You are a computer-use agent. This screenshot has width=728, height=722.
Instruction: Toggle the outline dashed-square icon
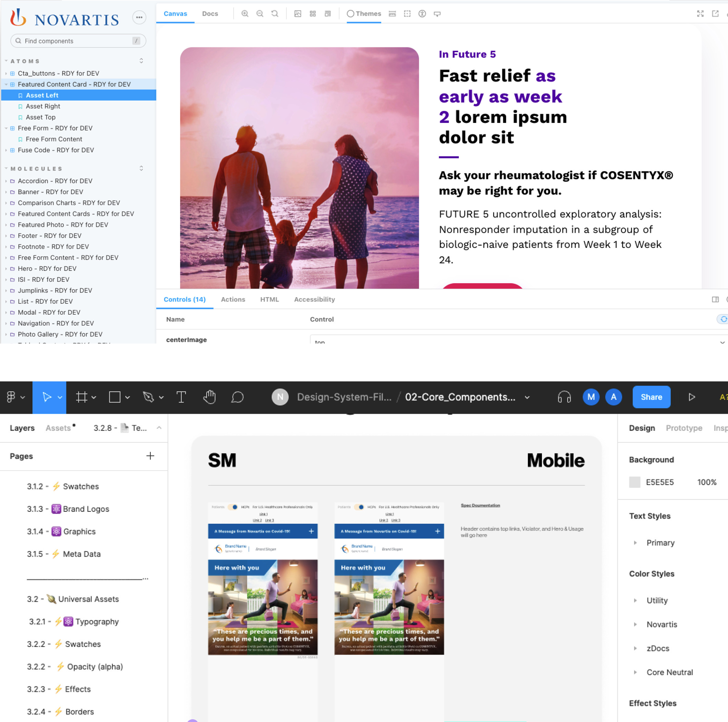click(x=407, y=14)
